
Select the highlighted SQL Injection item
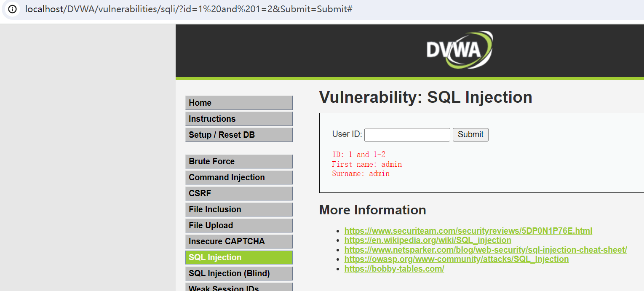click(239, 257)
